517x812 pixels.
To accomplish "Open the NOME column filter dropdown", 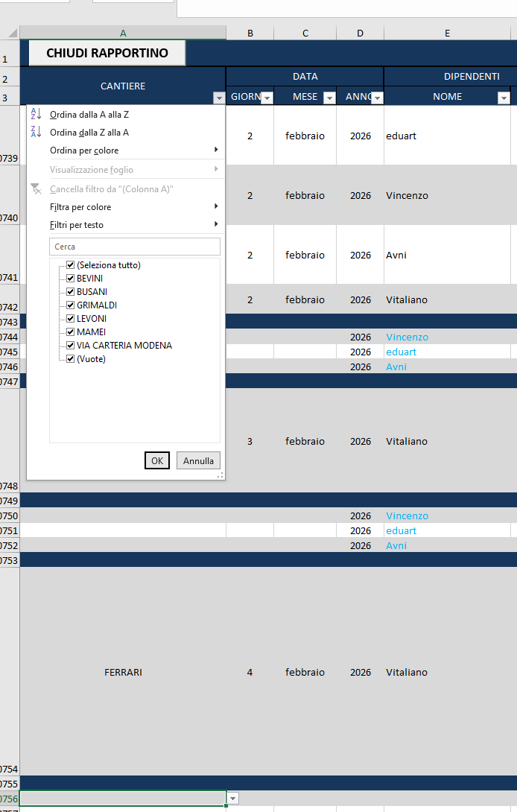I will coord(504,98).
